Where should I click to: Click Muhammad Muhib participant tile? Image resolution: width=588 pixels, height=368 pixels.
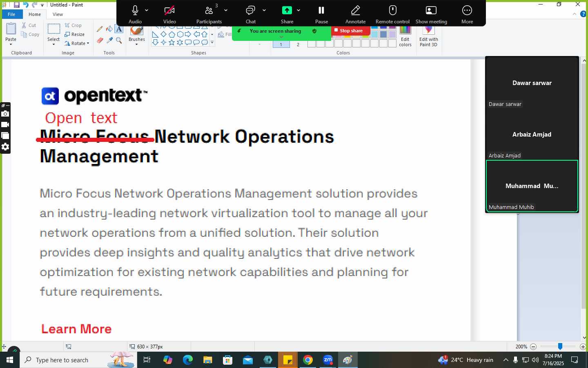(532, 186)
